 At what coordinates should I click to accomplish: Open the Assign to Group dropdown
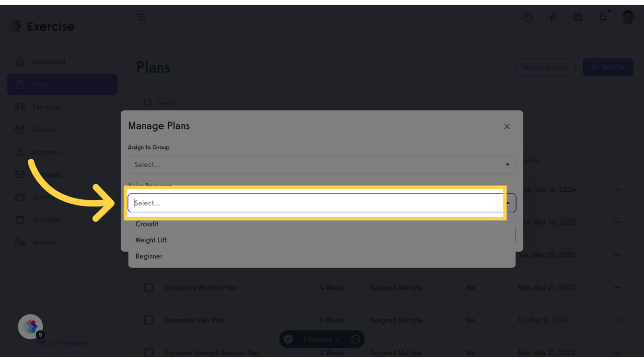322,165
